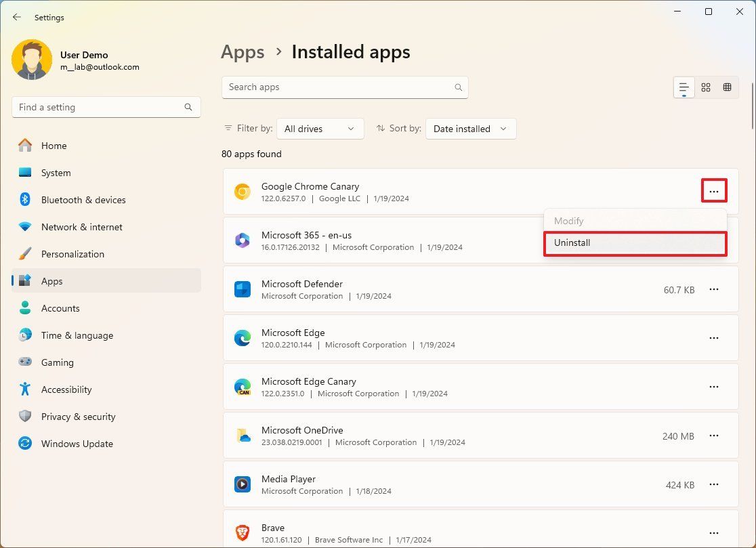Click the Apps breadcrumb link
The height and width of the screenshot is (548, 756).
pos(243,51)
